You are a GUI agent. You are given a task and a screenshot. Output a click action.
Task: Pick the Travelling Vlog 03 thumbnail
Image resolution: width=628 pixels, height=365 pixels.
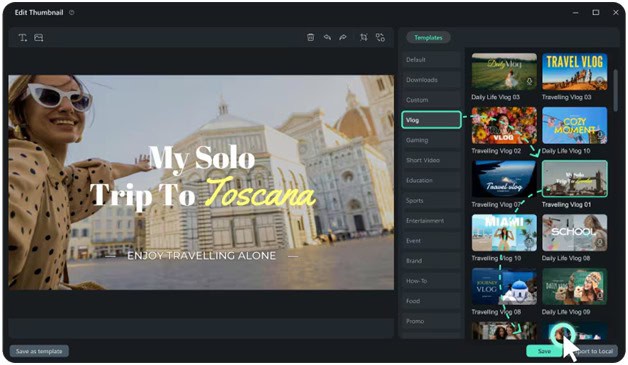pos(574,72)
